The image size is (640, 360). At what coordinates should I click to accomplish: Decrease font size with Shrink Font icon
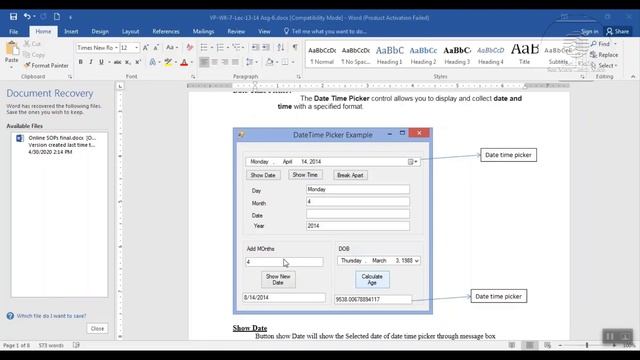pos(156,48)
